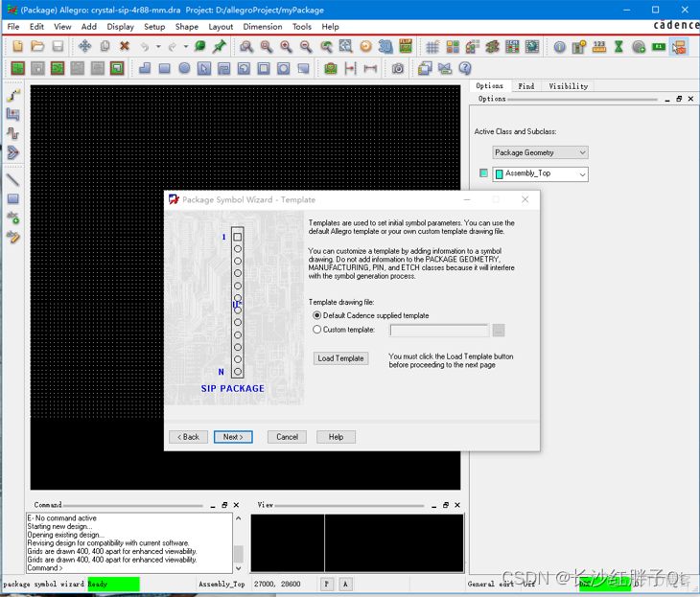Switch to the Find tab
The height and width of the screenshot is (597, 700).
(525, 86)
